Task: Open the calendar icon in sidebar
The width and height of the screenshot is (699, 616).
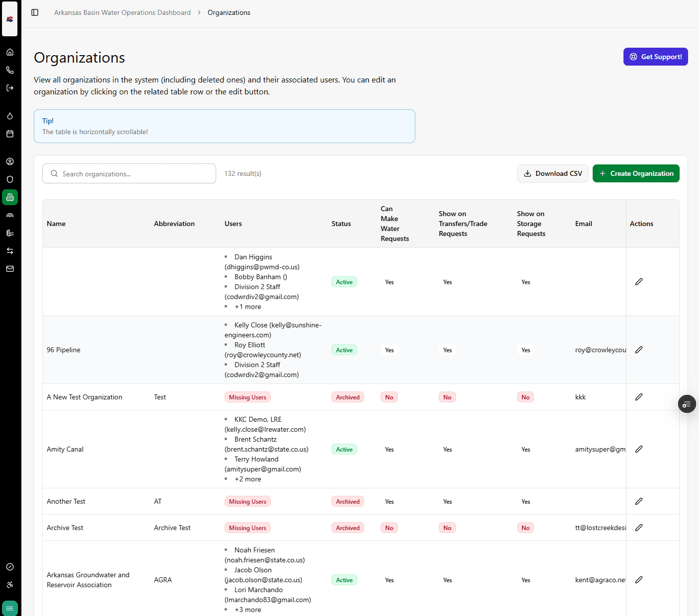Action: (x=10, y=134)
